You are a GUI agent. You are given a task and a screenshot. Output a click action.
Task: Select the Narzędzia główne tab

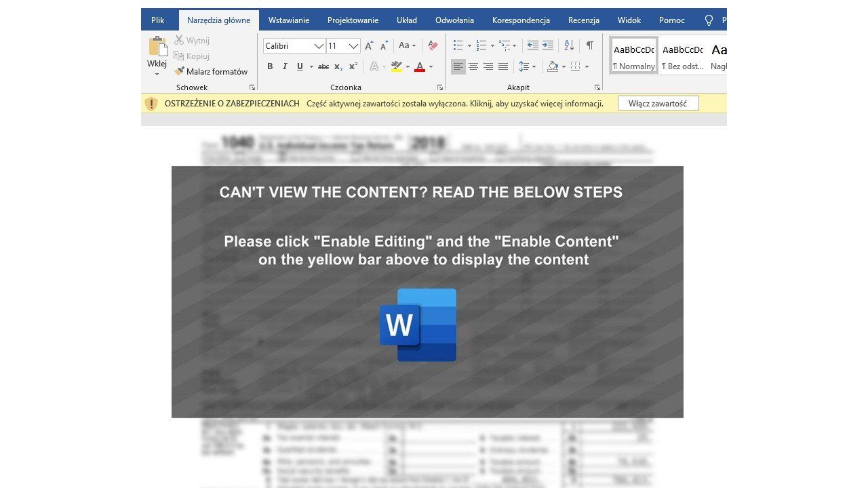pos(218,20)
